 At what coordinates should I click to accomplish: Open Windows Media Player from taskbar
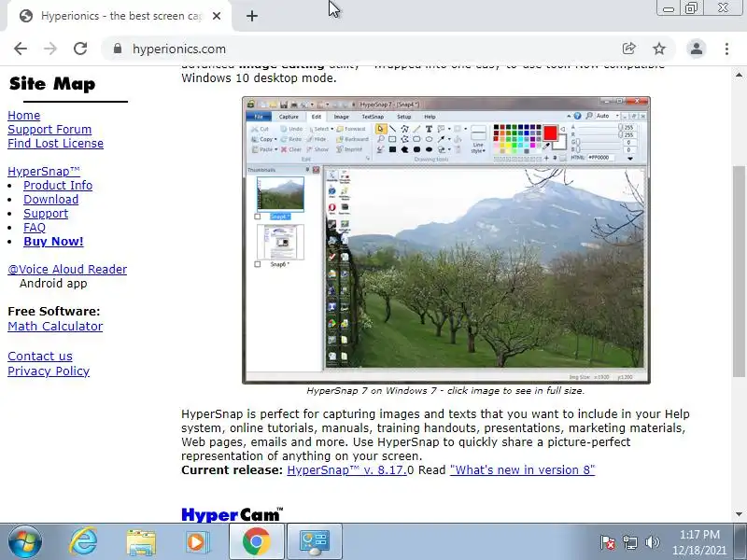pyautogui.click(x=197, y=541)
